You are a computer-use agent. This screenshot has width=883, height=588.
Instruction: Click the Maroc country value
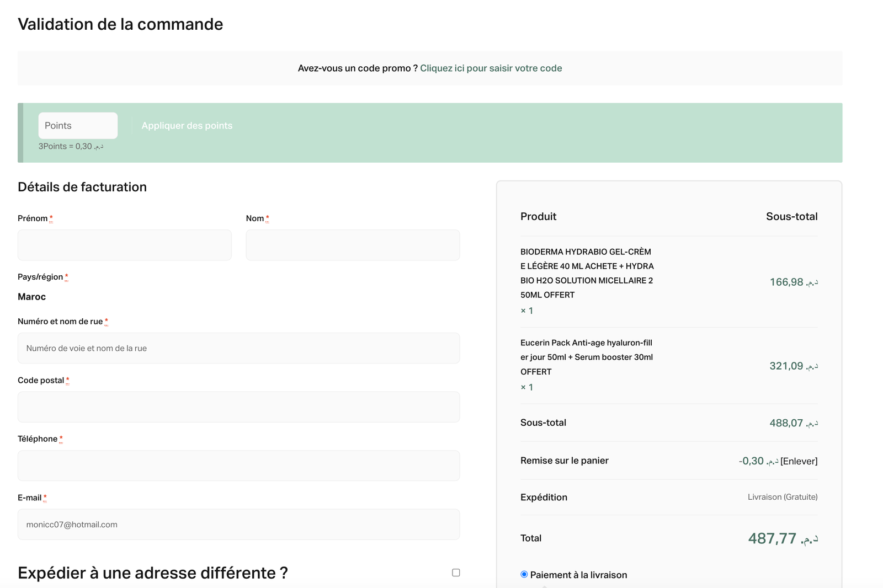click(32, 297)
